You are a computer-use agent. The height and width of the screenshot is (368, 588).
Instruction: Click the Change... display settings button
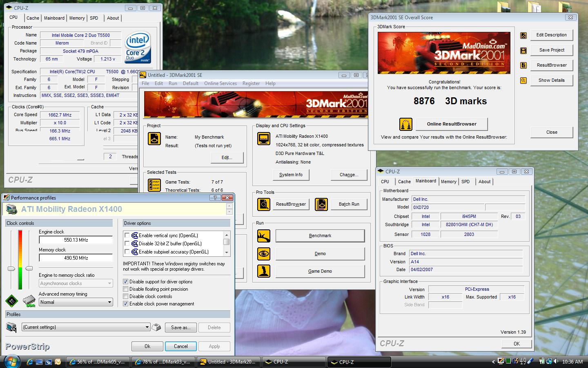pos(349,175)
